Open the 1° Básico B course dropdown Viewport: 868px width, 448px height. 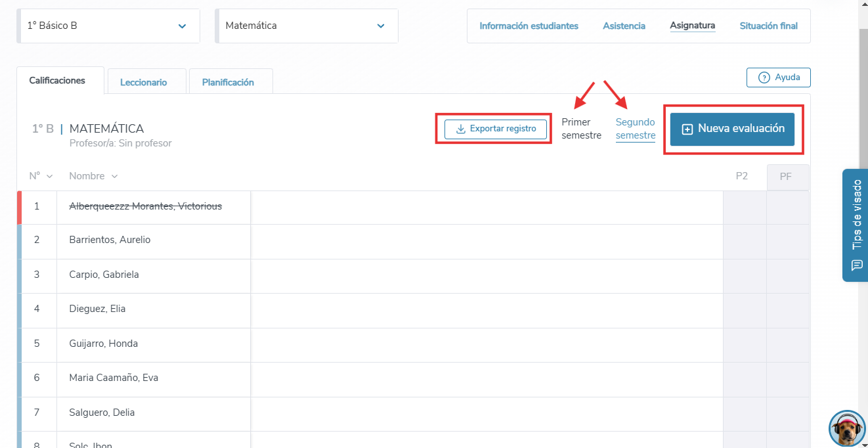[x=108, y=26]
